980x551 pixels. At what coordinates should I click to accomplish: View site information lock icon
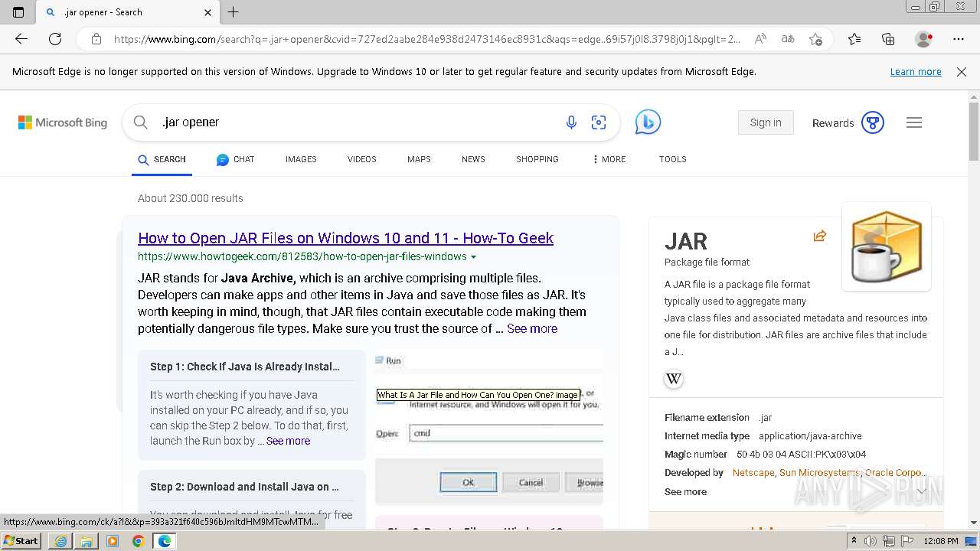96,39
